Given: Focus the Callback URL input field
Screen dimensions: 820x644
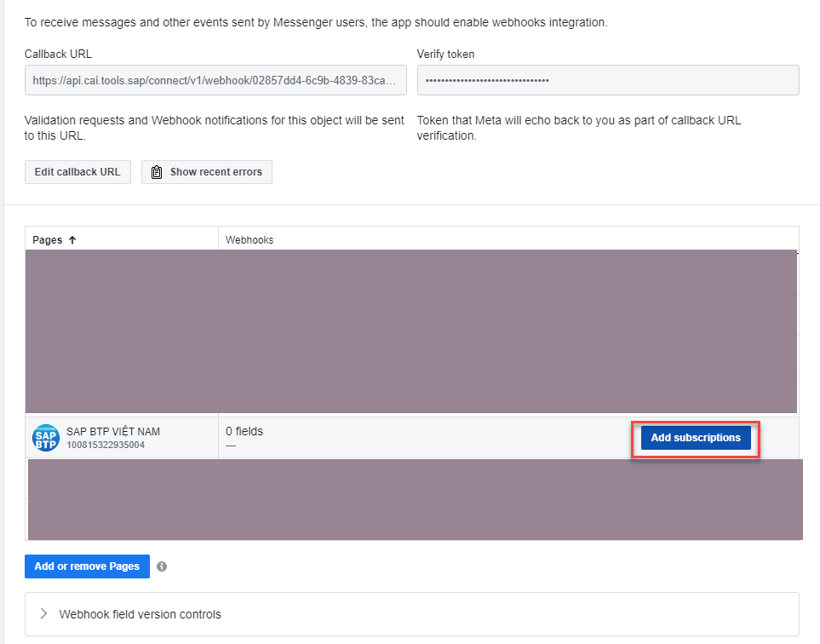Looking at the screenshot, I should coord(215,80).
